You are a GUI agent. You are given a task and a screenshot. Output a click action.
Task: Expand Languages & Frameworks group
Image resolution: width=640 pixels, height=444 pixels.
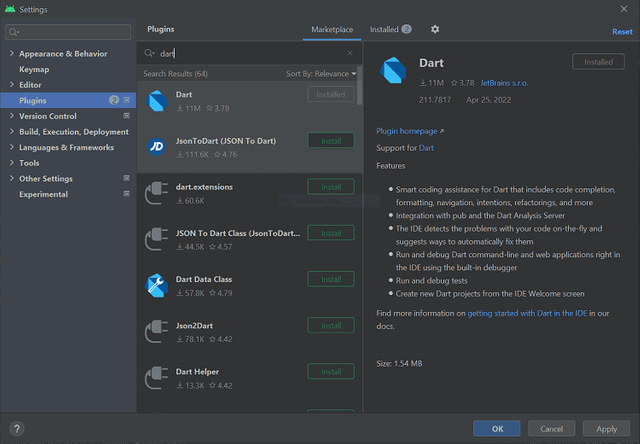(11, 147)
